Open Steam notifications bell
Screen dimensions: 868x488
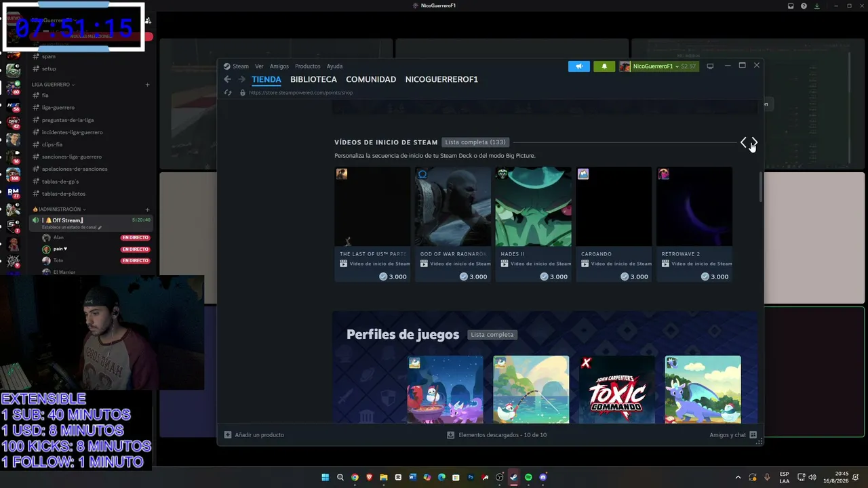coord(604,66)
